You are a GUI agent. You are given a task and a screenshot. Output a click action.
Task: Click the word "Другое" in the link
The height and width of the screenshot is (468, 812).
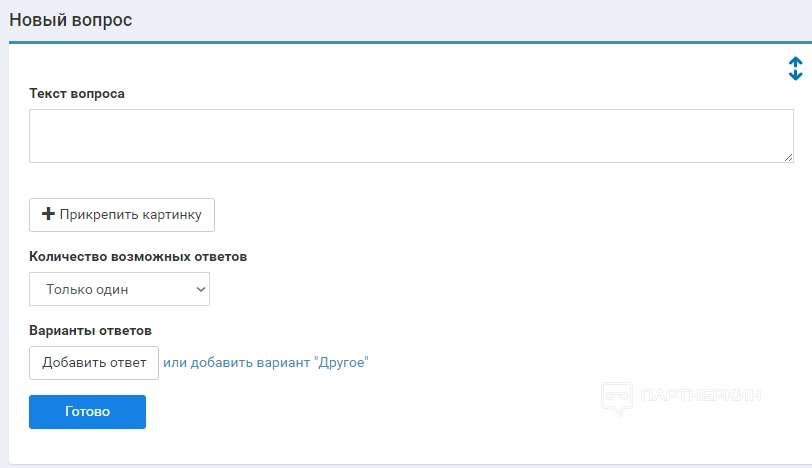(341, 362)
